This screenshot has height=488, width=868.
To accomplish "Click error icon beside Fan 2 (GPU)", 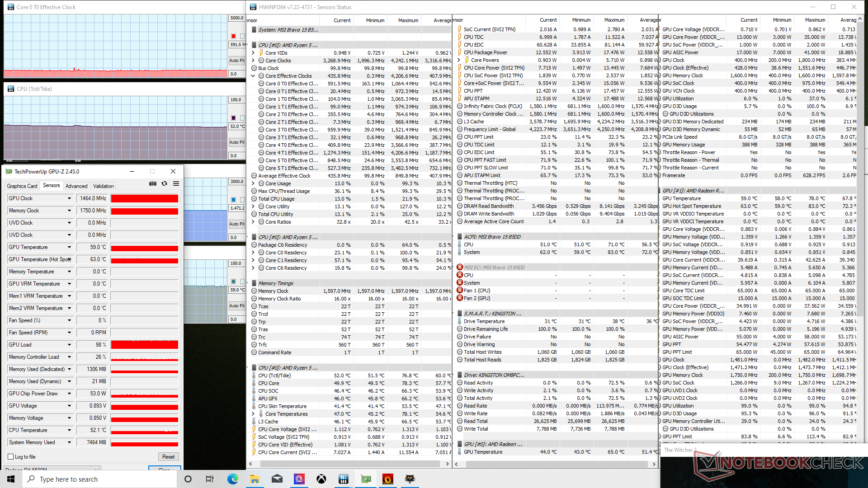I will tap(460, 298).
